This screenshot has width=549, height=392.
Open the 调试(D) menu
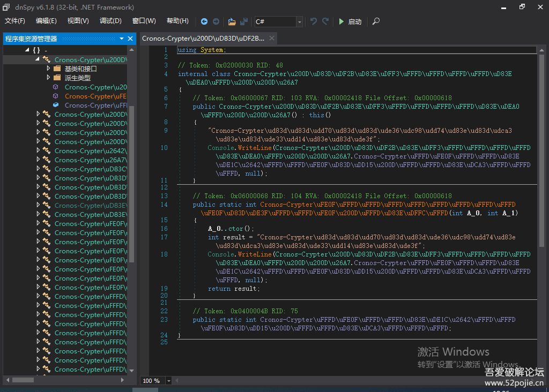[x=110, y=21]
